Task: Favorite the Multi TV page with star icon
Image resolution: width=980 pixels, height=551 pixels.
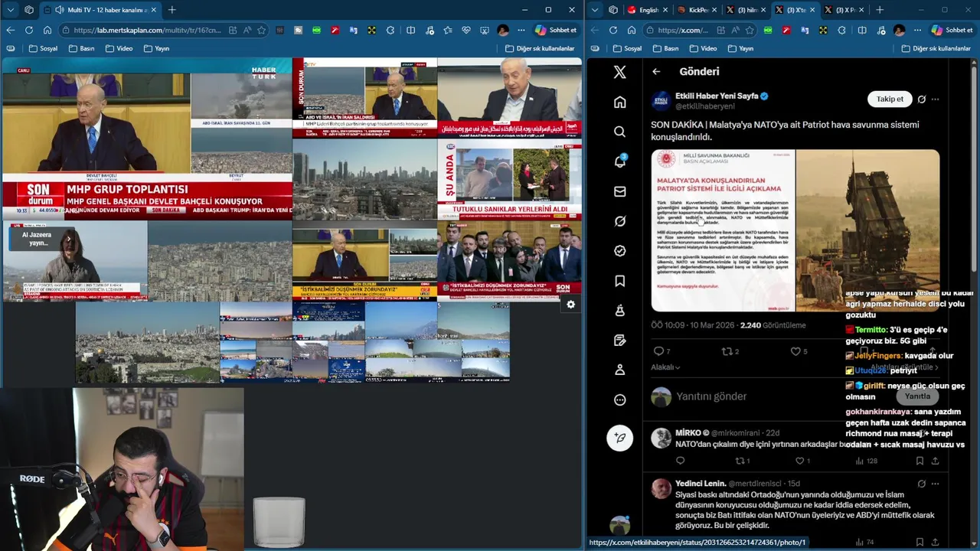Action: click(262, 30)
